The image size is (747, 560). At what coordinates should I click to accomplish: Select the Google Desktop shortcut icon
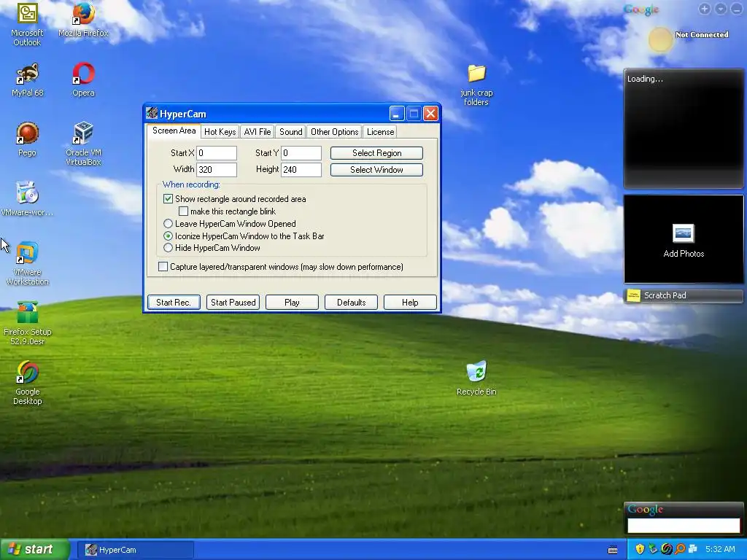[x=27, y=384]
